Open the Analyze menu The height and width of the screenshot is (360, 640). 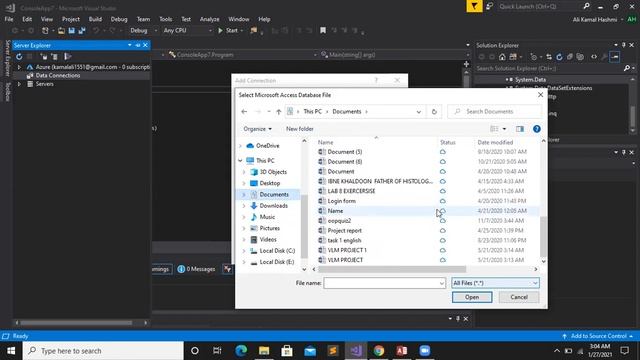(x=209, y=19)
